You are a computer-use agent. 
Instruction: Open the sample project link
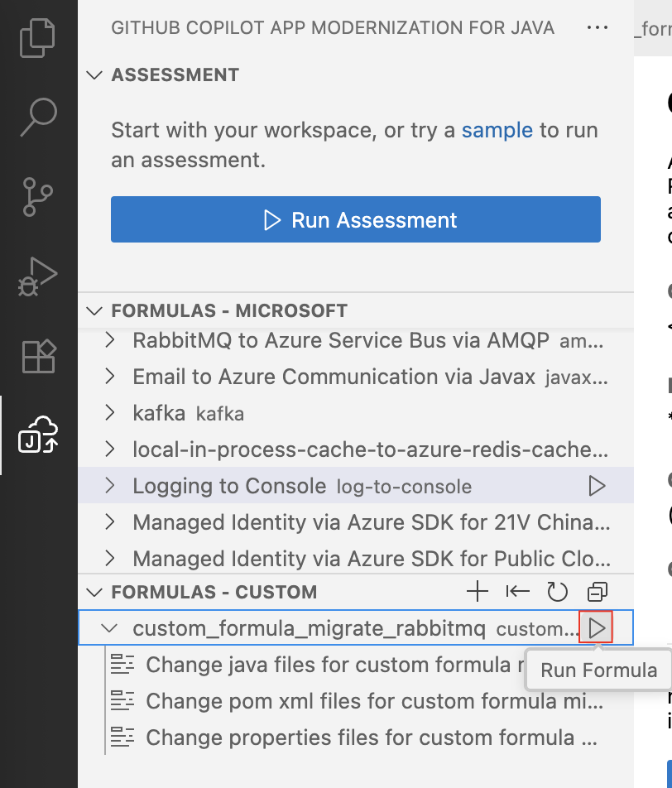coord(497,130)
